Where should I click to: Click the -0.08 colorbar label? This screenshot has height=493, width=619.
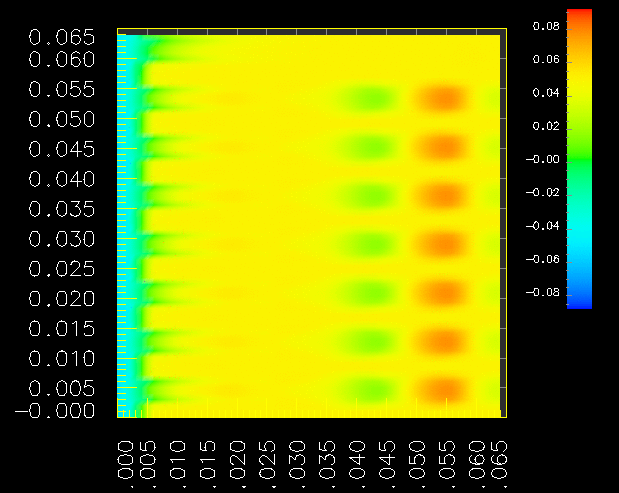(x=541, y=293)
